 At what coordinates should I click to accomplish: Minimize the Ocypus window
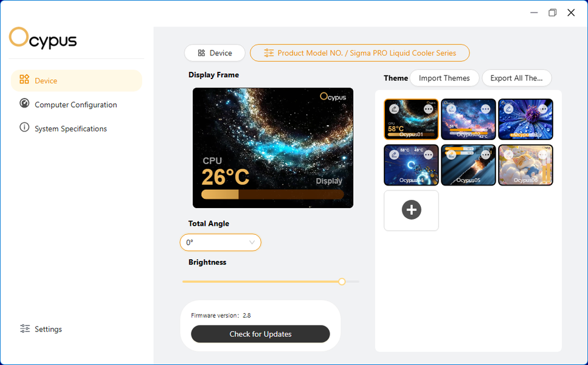point(534,13)
